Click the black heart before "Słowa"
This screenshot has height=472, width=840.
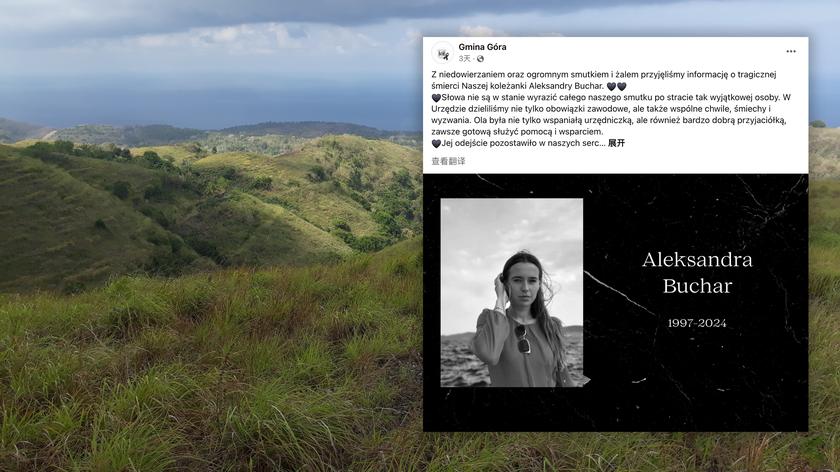[436, 98]
